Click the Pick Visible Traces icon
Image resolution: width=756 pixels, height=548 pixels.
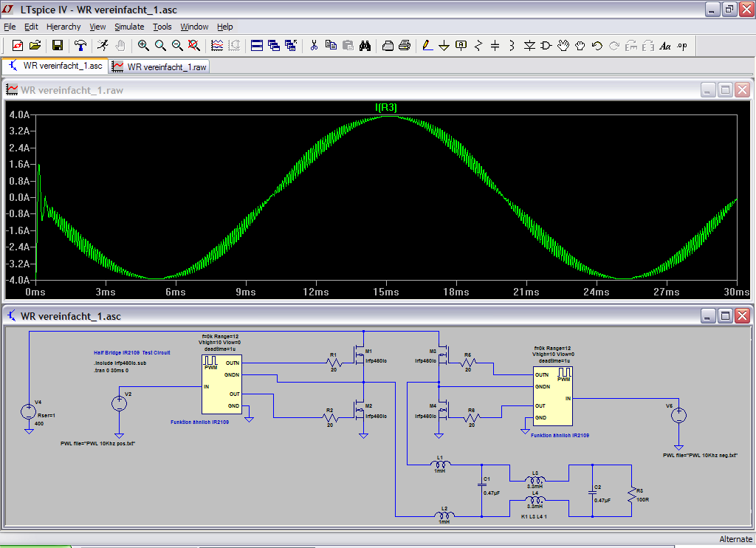217,45
